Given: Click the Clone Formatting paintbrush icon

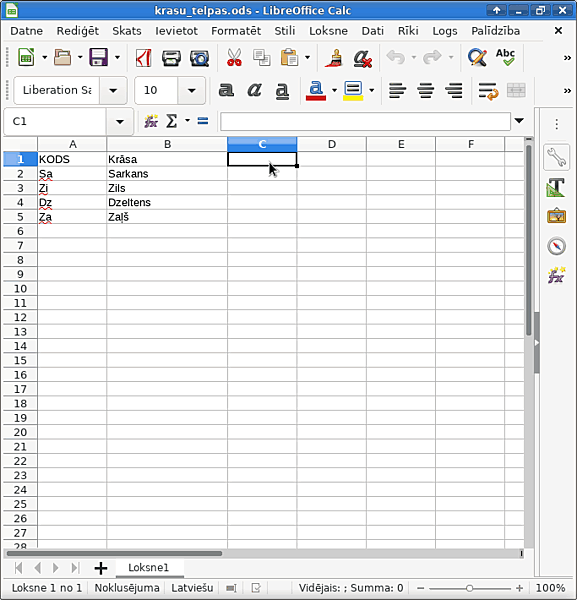Looking at the screenshot, I should pos(334,58).
